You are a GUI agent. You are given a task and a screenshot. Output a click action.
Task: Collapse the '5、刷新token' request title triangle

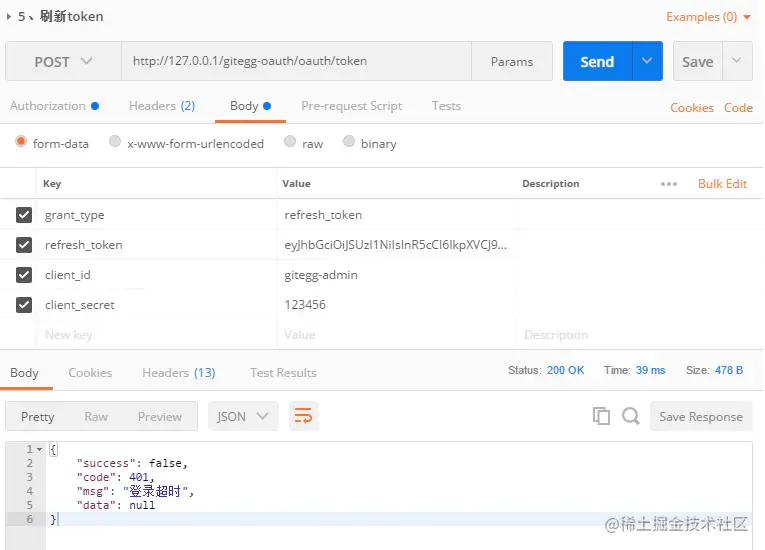click(8, 17)
